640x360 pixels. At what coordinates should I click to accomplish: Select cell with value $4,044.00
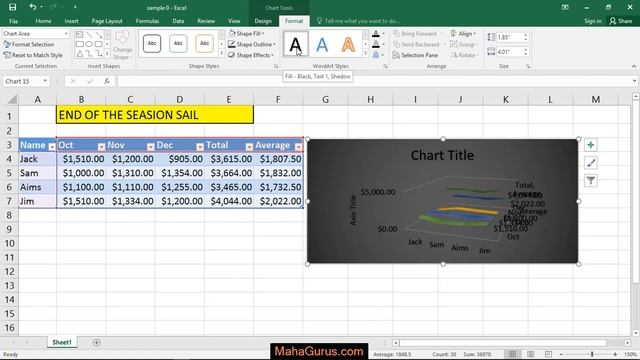[x=229, y=201]
